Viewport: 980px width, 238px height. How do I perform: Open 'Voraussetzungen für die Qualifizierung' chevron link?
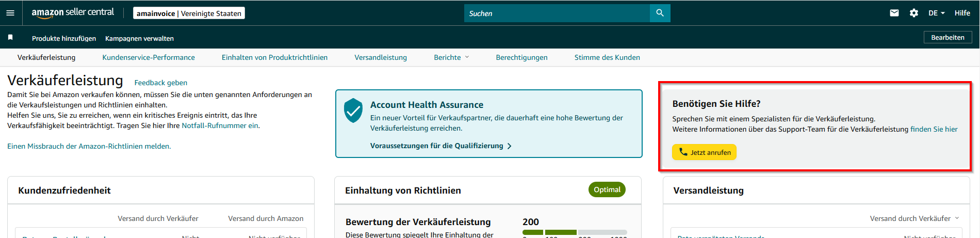pos(440,146)
